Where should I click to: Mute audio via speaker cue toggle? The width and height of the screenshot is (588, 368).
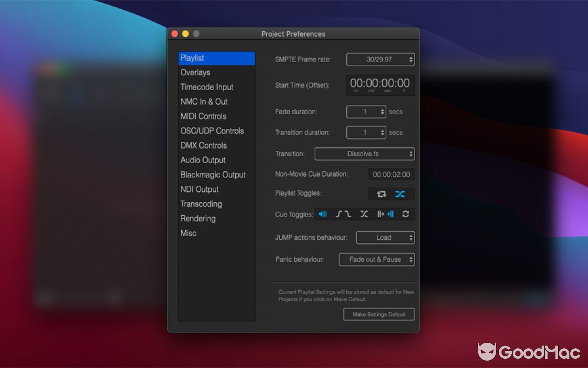point(322,214)
